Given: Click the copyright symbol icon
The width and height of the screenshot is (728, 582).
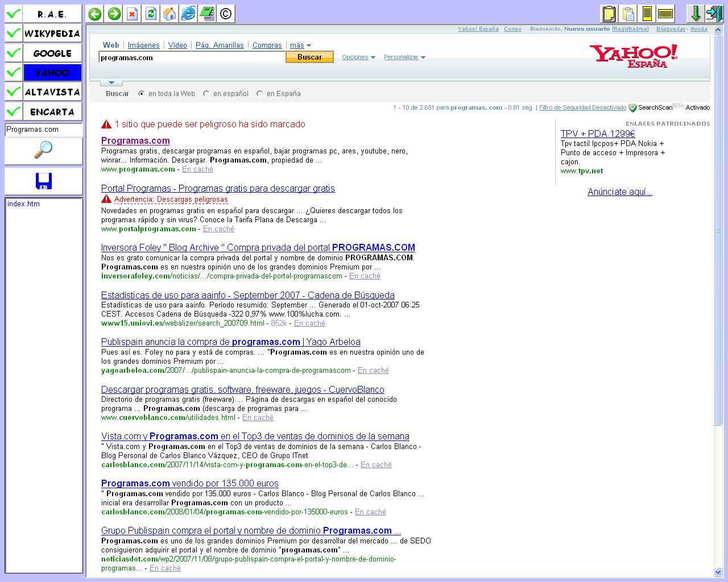Looking at the screenshot, I should [226, 14].
